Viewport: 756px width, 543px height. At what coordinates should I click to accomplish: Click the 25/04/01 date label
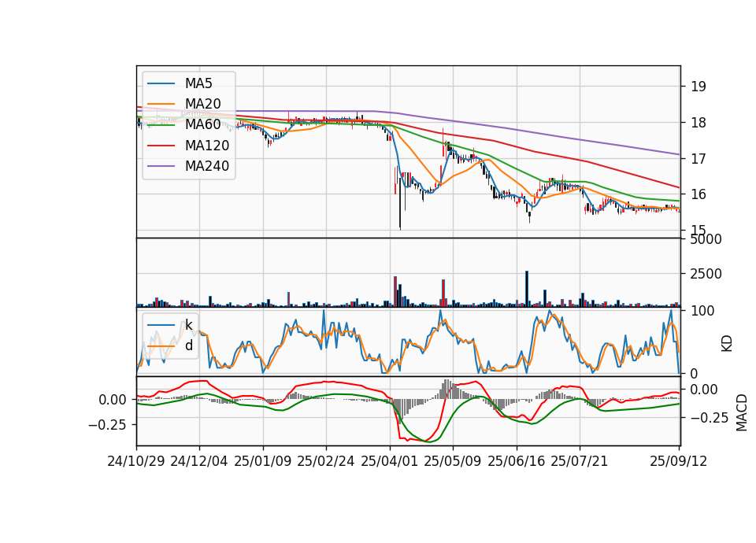389,461
